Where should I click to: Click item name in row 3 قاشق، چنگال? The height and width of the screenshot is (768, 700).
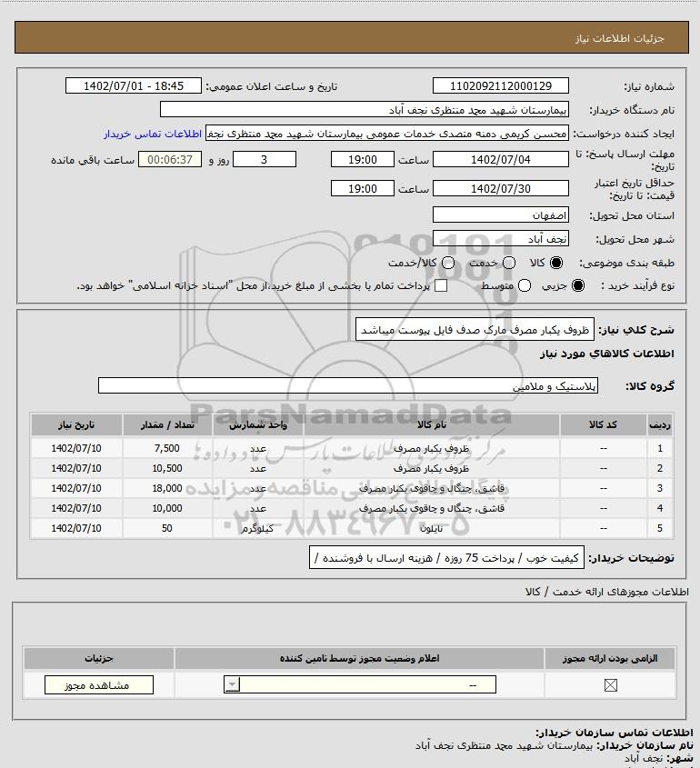(432, 488)
